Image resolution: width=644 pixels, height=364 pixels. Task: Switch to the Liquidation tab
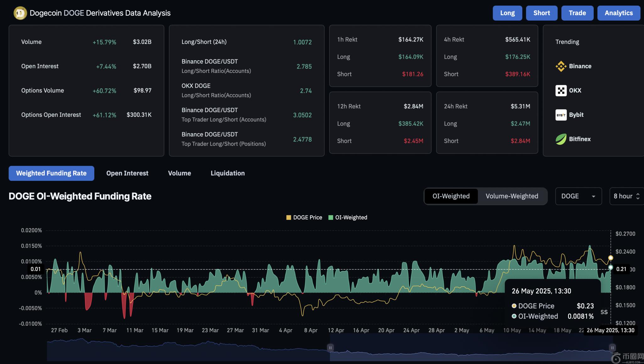pyautogui.click(x=227, y=173)
